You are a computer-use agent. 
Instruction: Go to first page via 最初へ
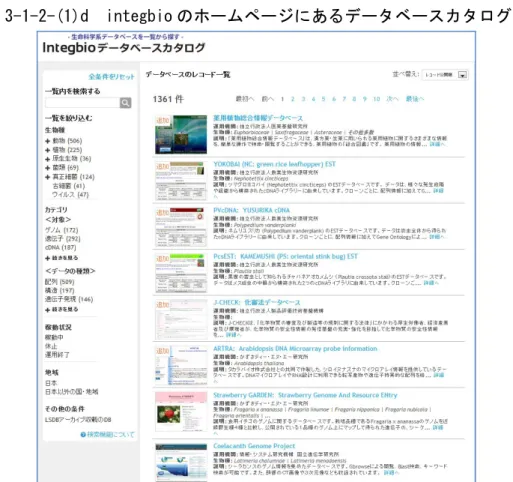[245, 99]
